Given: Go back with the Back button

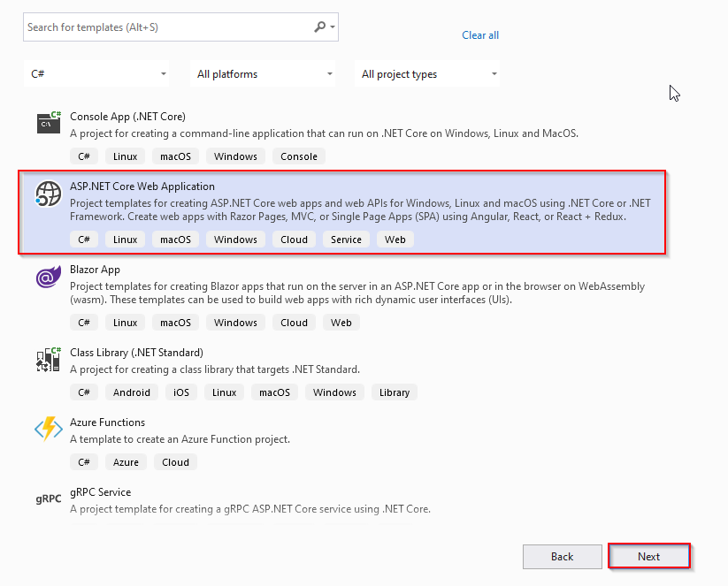Looking at the screenshot, I should 562,557.
